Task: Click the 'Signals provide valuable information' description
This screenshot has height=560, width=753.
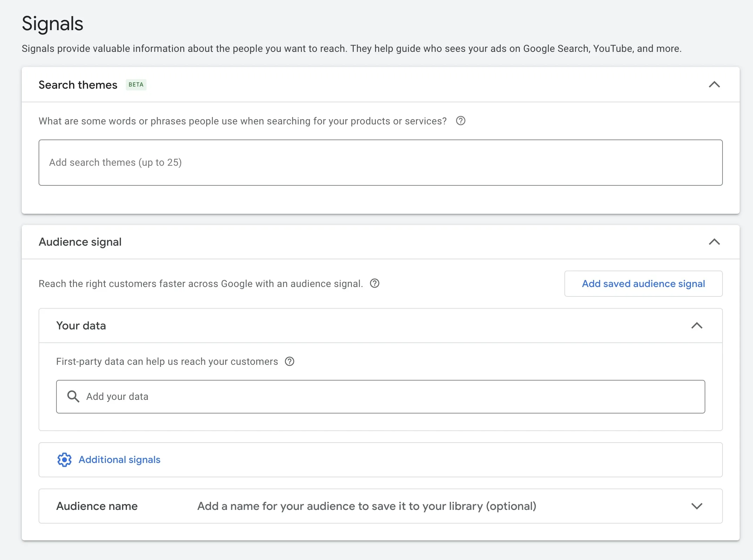Action: pyautogui.click(x=352, y=48)
